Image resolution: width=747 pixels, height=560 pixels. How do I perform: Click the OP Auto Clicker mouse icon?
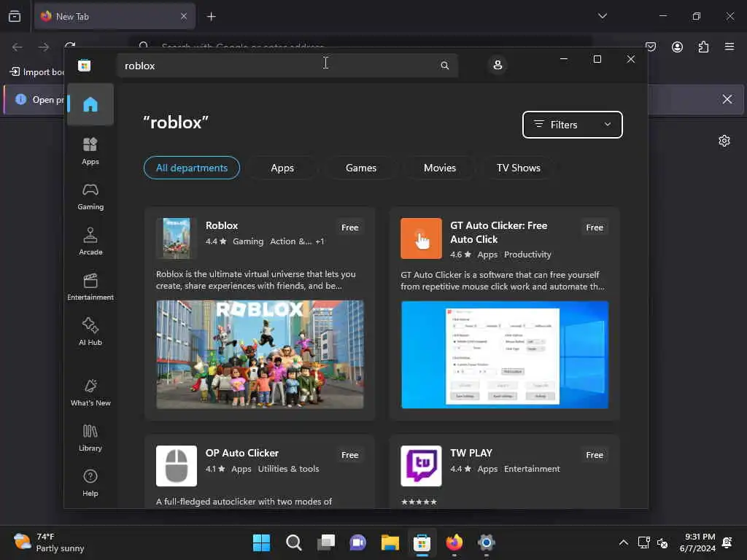point(177,466)
